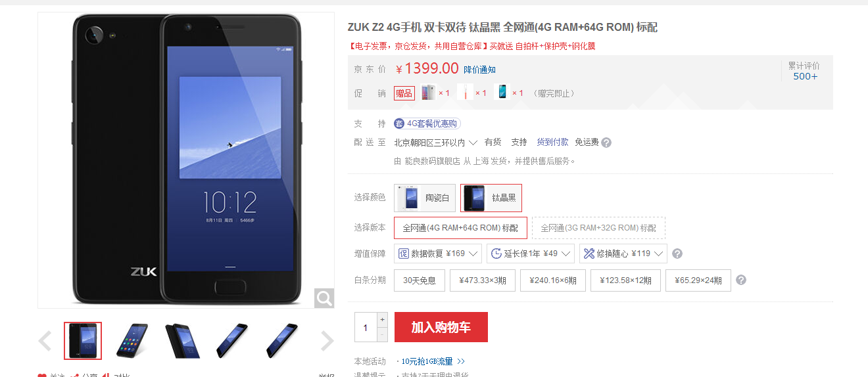The image size is (868, 377).
Task: Open delivery address 北京朝阳区三环以内 dropdown
Action: pos(435,143)
